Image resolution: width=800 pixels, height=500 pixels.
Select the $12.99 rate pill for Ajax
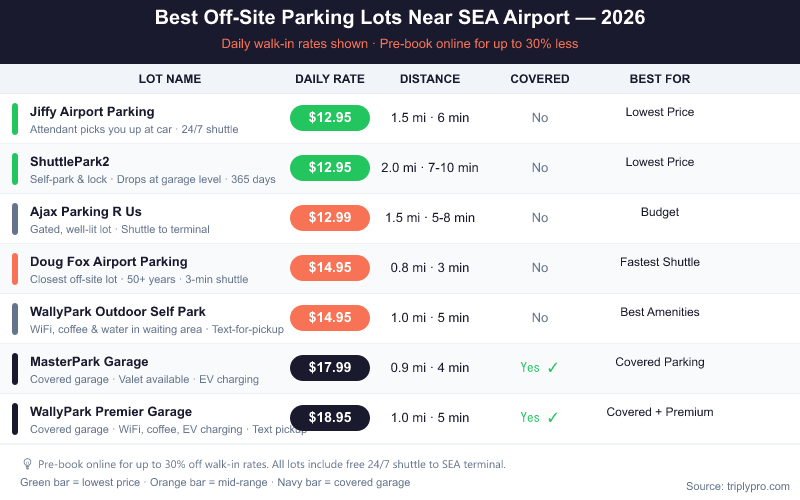pos(330,218)
